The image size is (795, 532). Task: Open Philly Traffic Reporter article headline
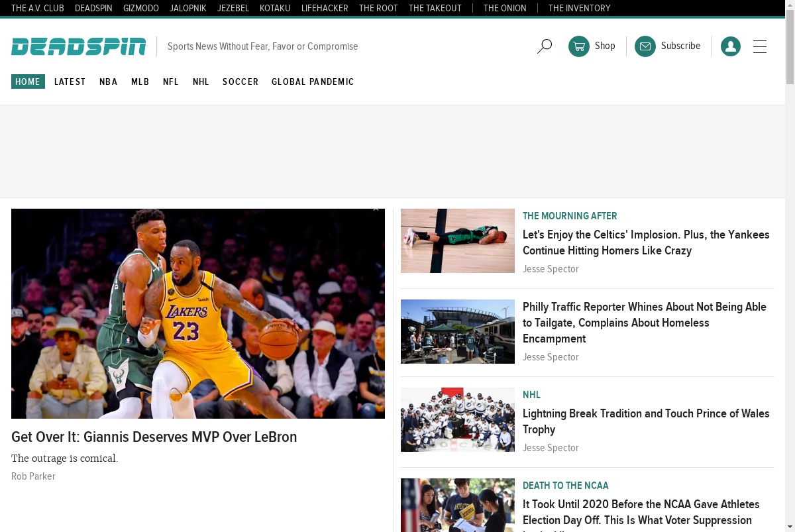[645, 323]
